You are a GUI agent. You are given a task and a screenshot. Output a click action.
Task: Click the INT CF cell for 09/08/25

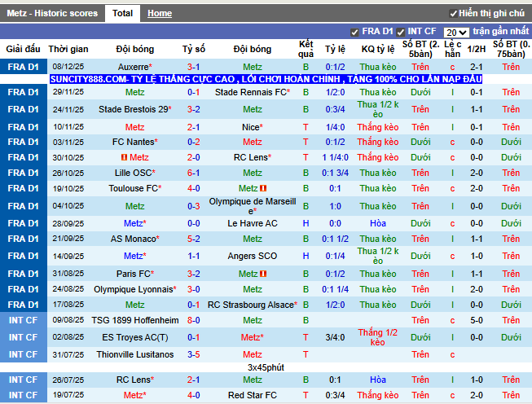point(23,320)
